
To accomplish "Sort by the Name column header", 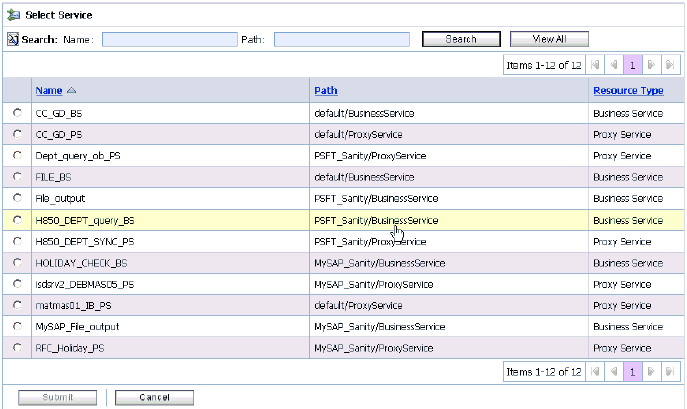I will (49, 90).
